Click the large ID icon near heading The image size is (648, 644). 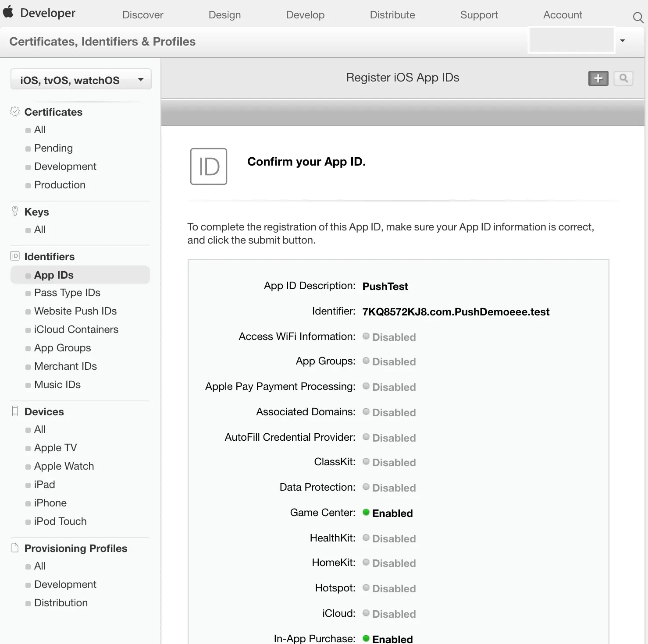[x=209, y=166]
